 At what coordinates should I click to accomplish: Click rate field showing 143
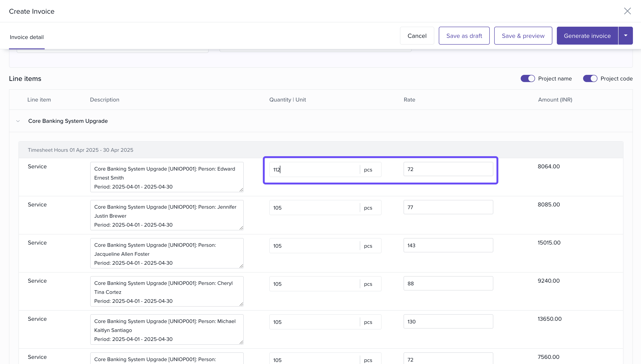point(448,245)
